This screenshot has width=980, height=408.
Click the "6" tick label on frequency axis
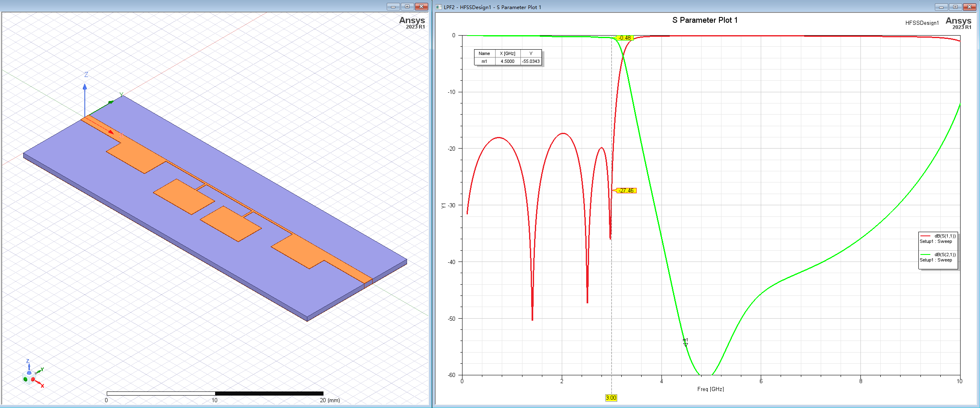point(761,382)
